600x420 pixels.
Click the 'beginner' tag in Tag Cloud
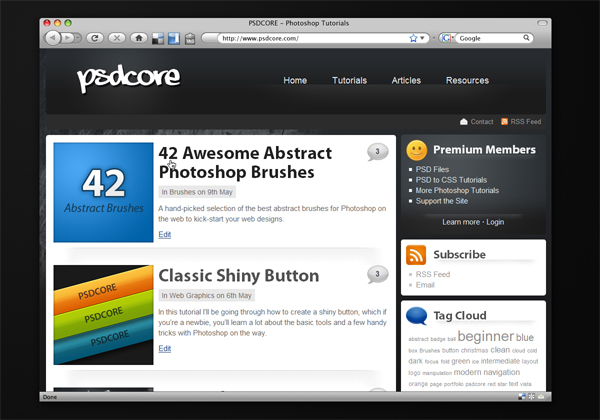pos(485,337)
